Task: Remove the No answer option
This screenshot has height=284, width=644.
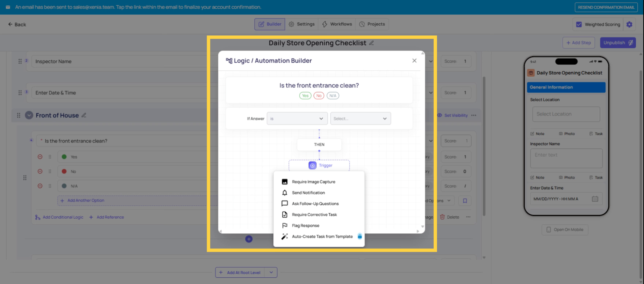Action: click(40, 171)
